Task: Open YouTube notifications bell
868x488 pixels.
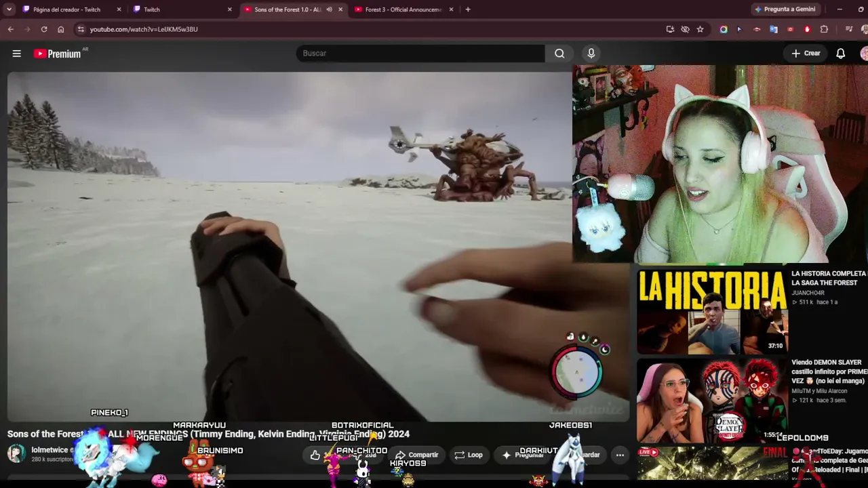Action: [841, 54]
